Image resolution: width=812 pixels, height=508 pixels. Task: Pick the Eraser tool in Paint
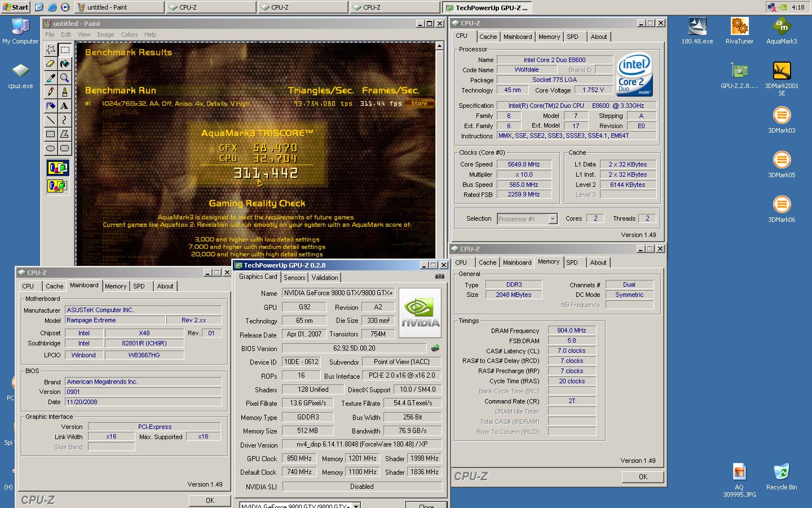pos(51,64)
